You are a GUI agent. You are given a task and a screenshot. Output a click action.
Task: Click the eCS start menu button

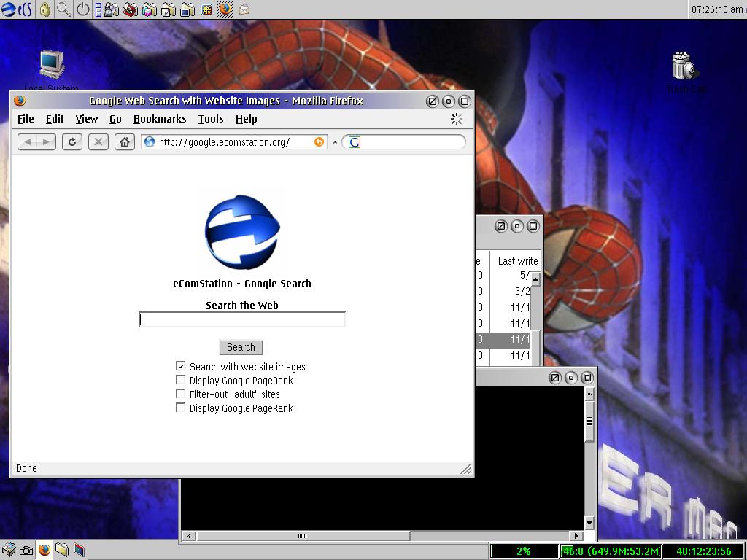pos(16,9)
